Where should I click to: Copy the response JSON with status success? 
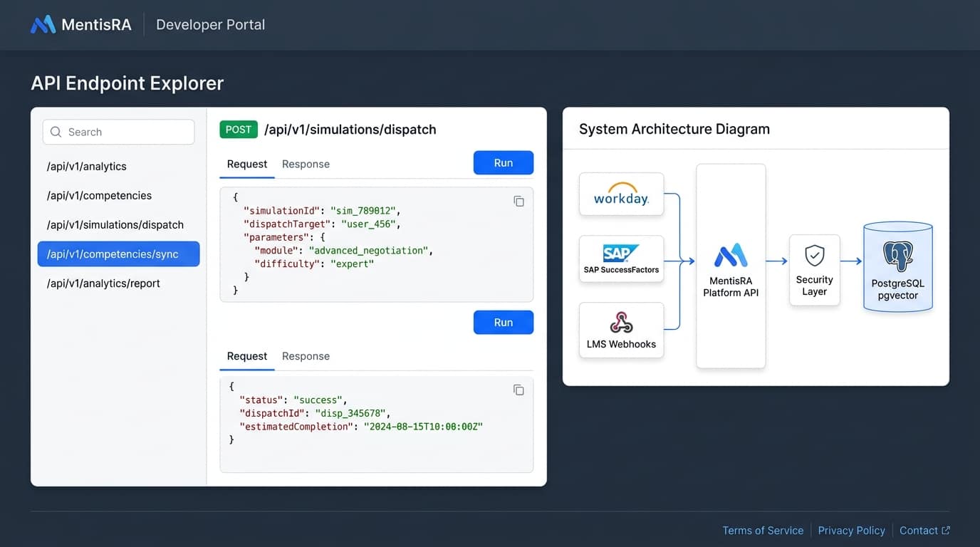tap(518, 390)
